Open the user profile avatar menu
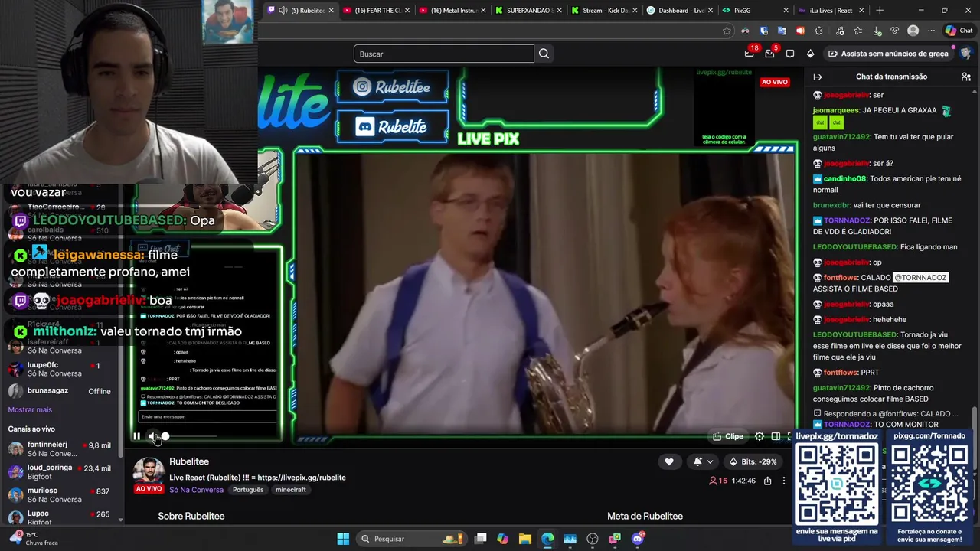This screenshot has width=980, height=551. click(x=965, y=54)
